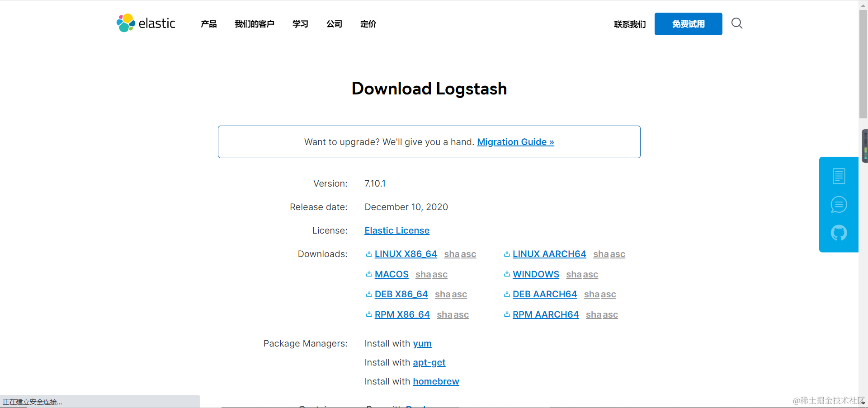This screenshot has height=408, width=868.
Task: Open the 学习 menu
Action: tap(300, 24)
